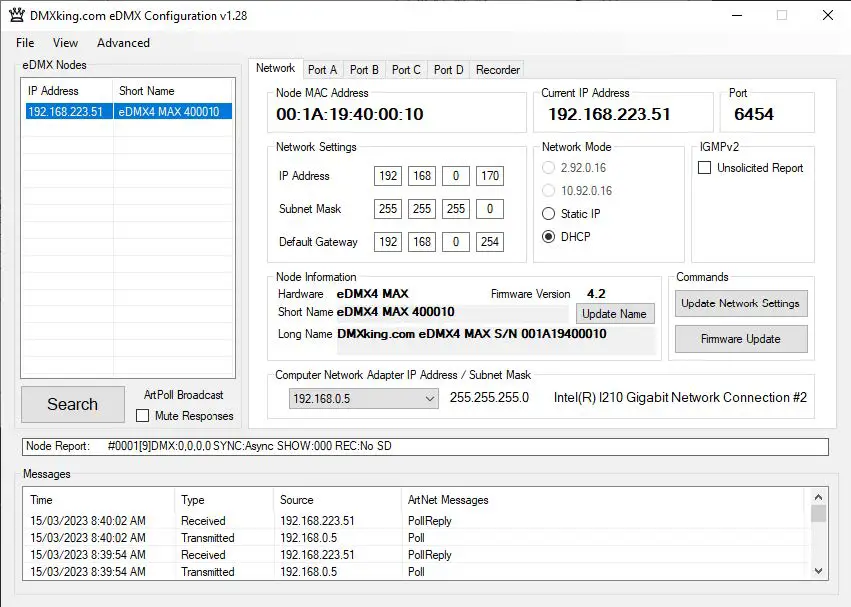
Task: Switch to the Port A tab
Action: click(322, 69)
